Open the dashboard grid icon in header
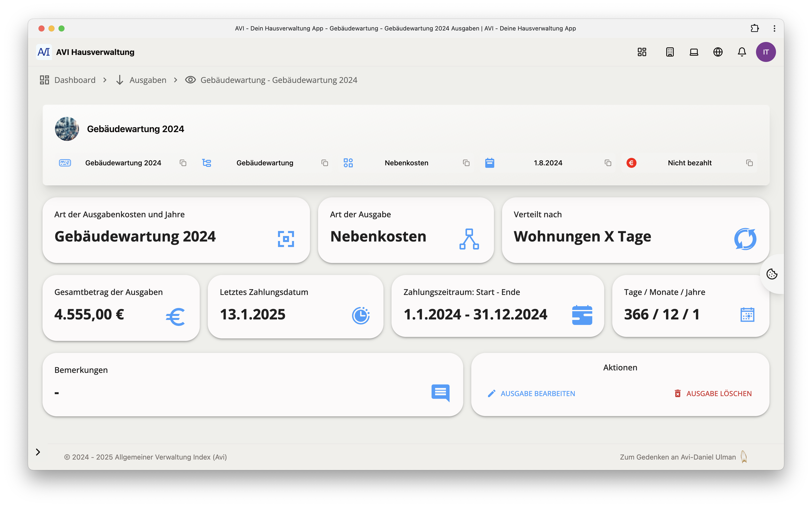This screenshot has height=507, width=812. coord(641,52)
